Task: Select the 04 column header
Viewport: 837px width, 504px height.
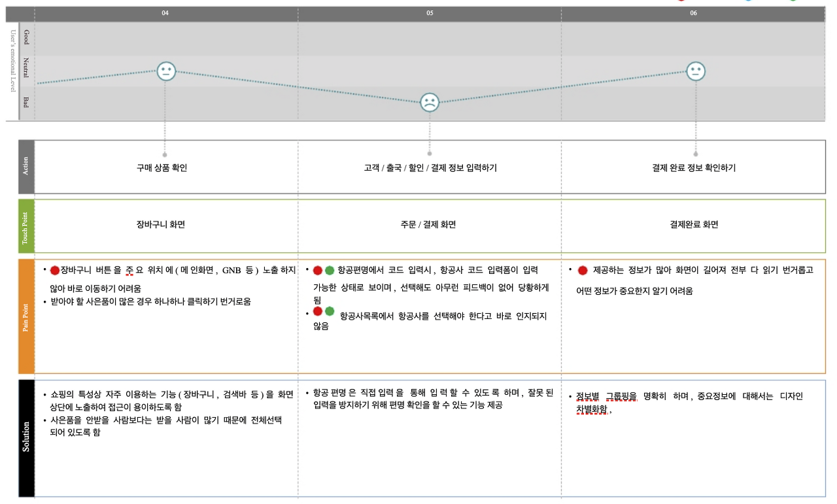Action: click(x=165, y=13)
